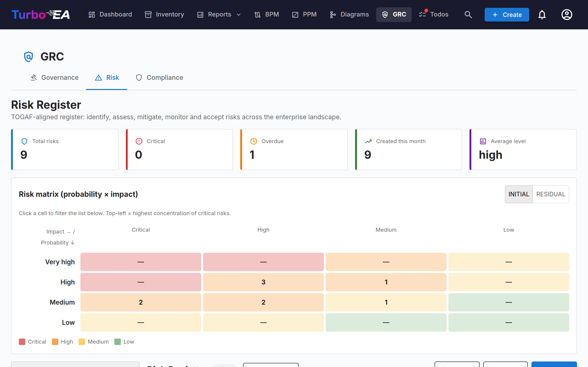Click the Turbo EA logo
588x367 pixels.
41,14
